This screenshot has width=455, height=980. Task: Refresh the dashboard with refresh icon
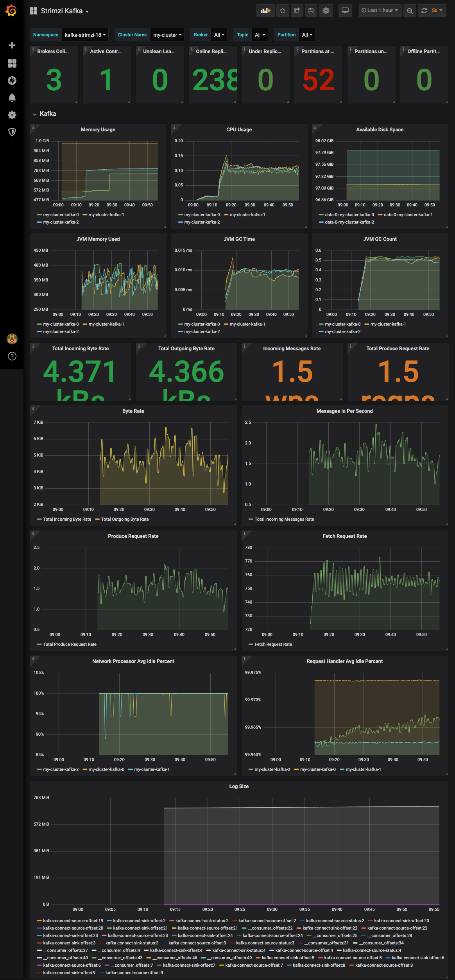tap(424, 11)
